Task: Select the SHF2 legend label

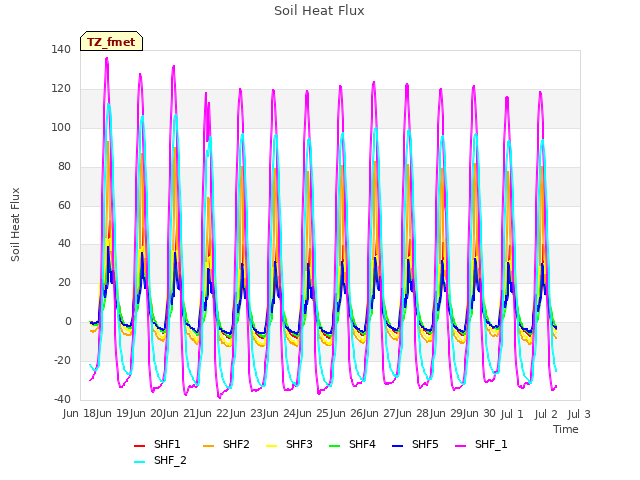Action: click(x=236, y=444)
